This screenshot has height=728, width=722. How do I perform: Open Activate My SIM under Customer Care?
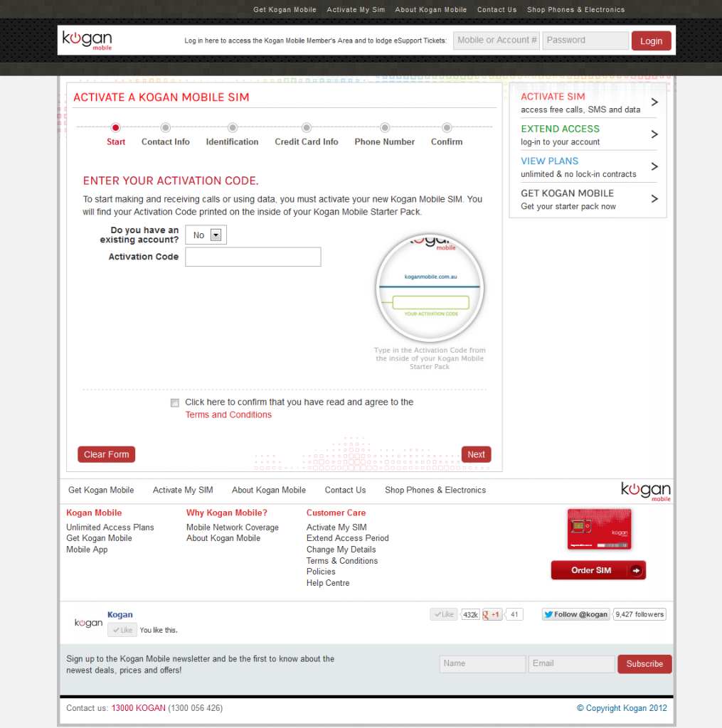click(x=336, y=528)
